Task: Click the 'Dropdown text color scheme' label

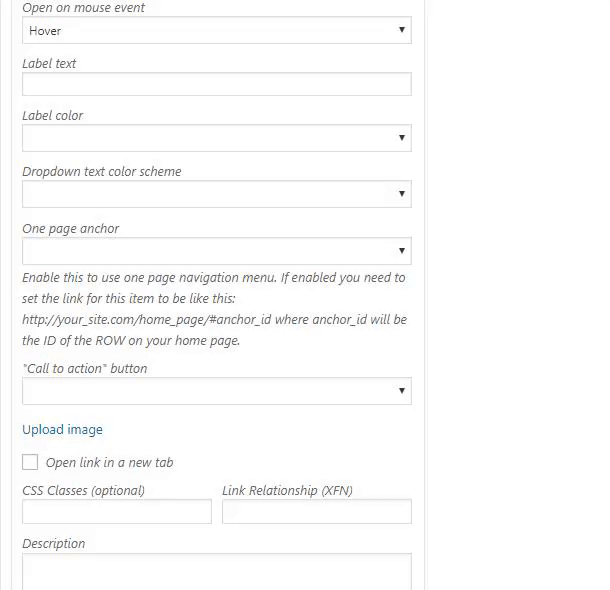Action: pyautogui.click(x=102, y=172)
